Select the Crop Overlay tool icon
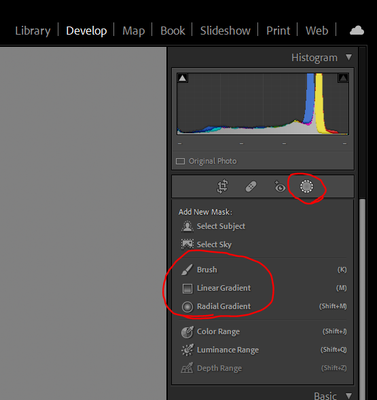Viewport: 377px width, 400px height. coord(222,187)
